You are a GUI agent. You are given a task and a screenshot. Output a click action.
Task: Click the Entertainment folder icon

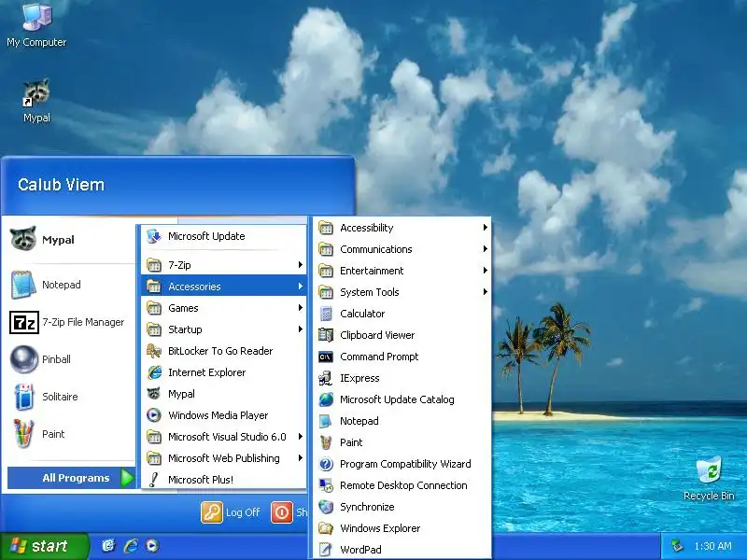(x=326, y=271)
